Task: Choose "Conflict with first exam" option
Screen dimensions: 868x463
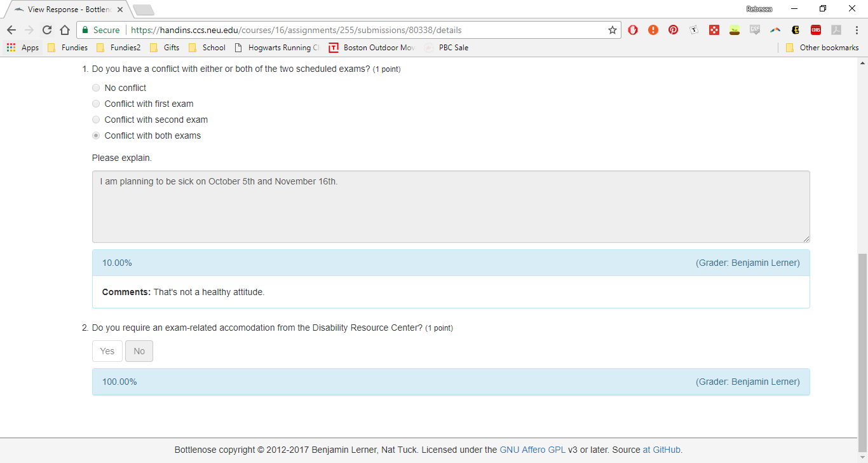Action: (x=96, y=104)
